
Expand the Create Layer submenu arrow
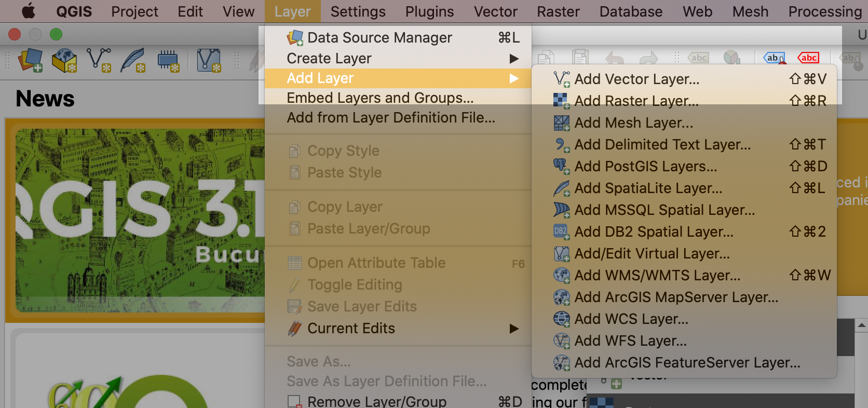click(x=514, y=59)
